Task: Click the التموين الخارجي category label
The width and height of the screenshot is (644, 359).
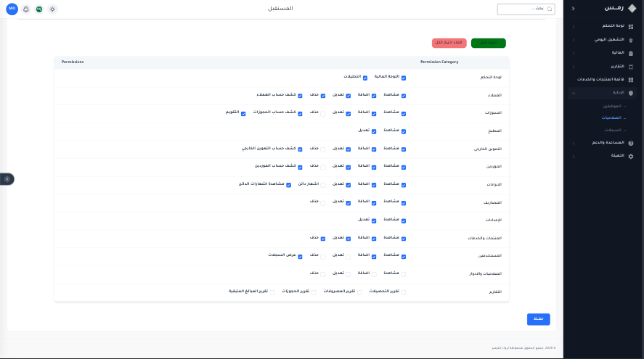Action: 487,149
